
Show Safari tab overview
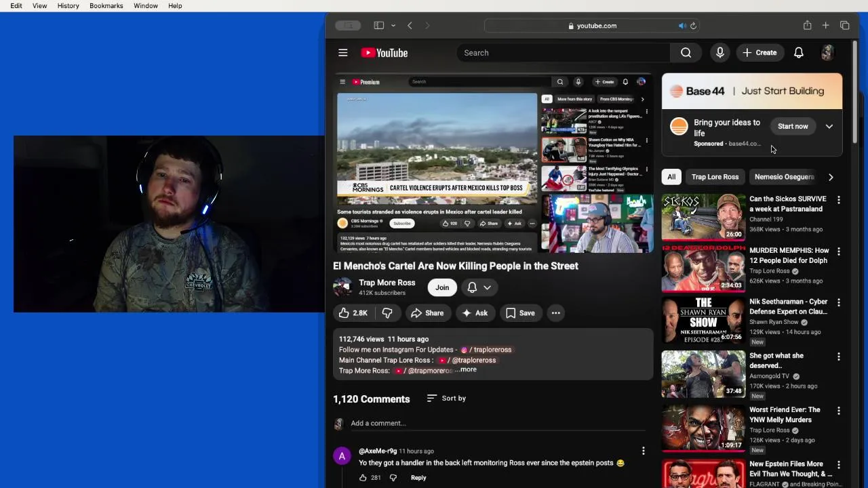[845, 26]
